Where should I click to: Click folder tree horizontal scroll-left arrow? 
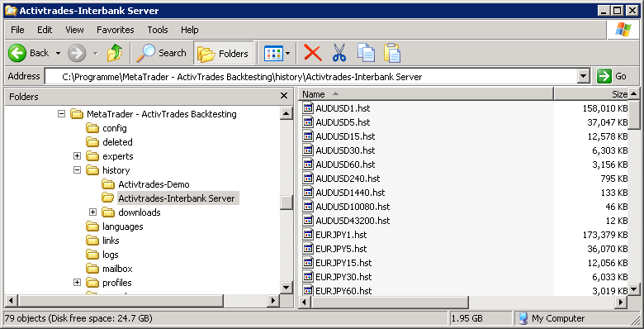coord(12,301)
